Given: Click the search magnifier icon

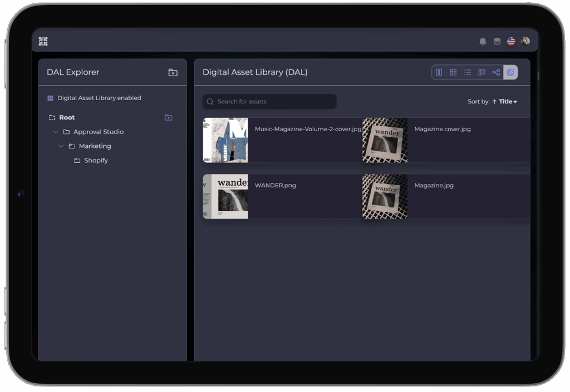Looking at the screenshot, I should click(210, 102).
